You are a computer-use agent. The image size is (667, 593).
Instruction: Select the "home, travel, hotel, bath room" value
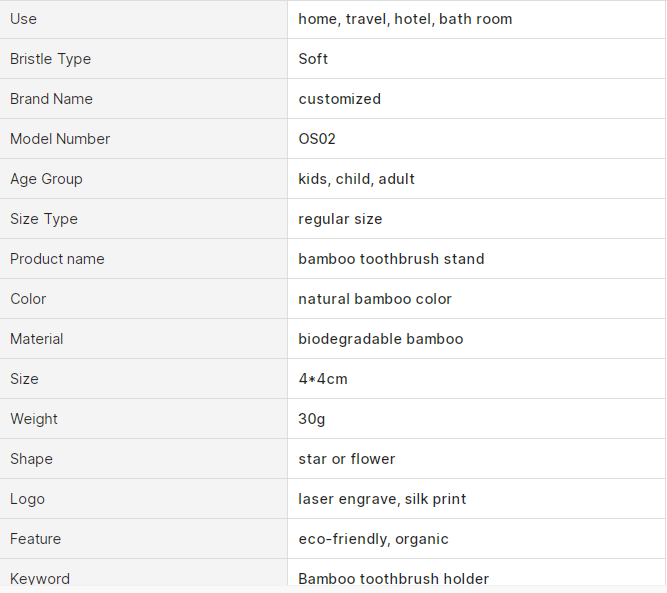(x=405, y=19)
